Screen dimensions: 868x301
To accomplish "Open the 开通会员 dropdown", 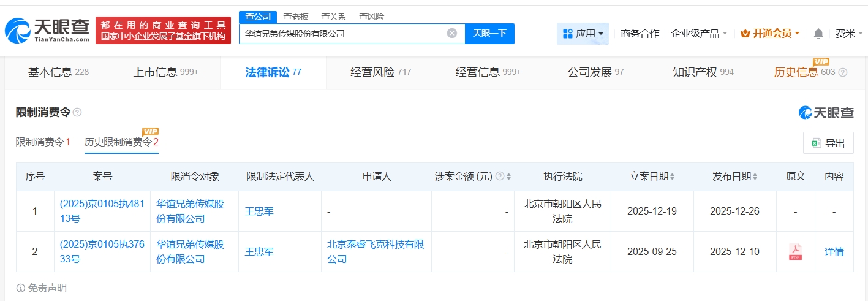I will pos(770,34).
